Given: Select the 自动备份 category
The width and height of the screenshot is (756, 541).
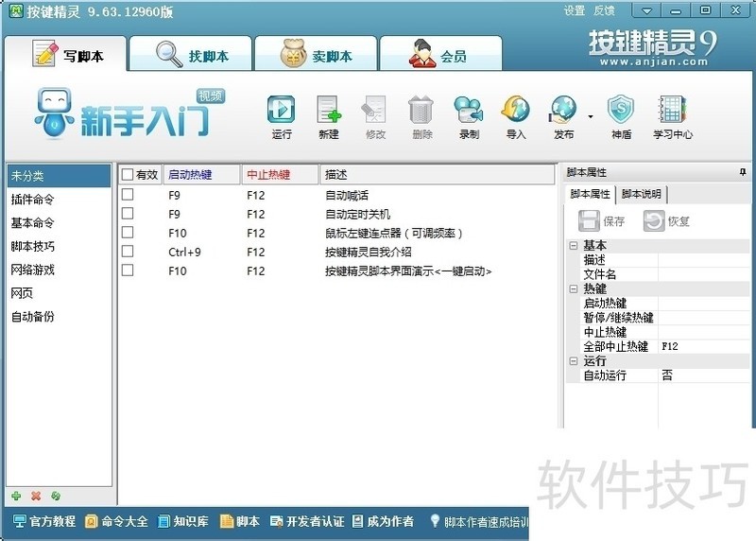Looking at the screenshot, I should coord(59,317).
